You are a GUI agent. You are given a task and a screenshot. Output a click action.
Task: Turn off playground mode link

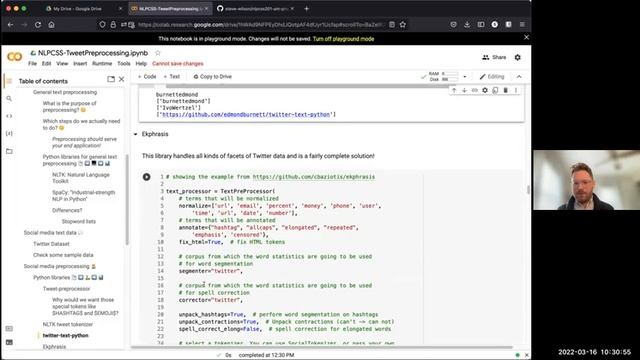(343, 39)
